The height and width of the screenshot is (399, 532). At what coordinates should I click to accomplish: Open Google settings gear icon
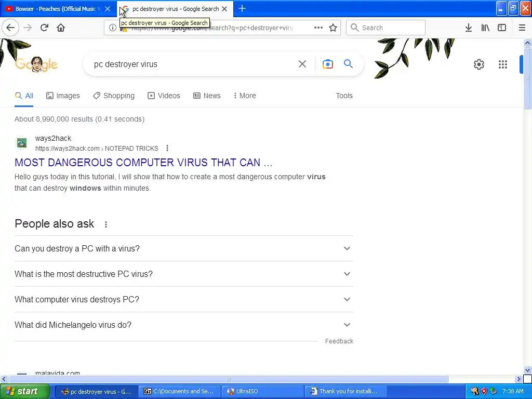click(x=478, y=64)
